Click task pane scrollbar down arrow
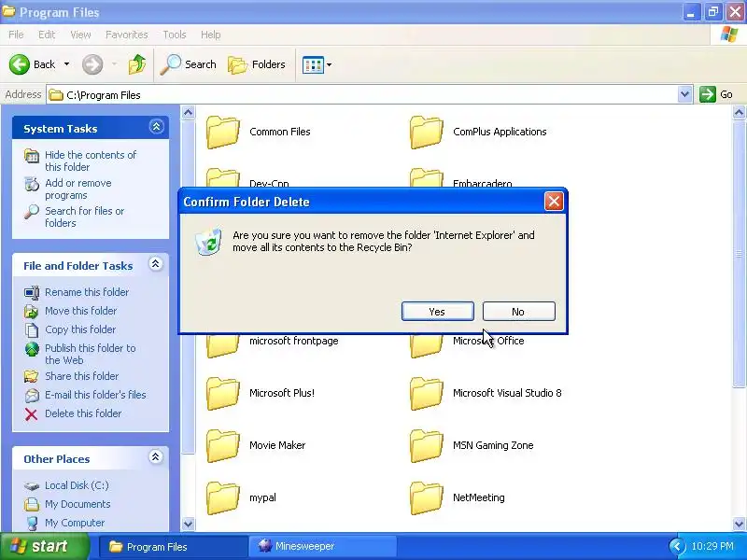The width and height of the screenshot is (747, 560). pyautogui.click(x=189, y=524)
